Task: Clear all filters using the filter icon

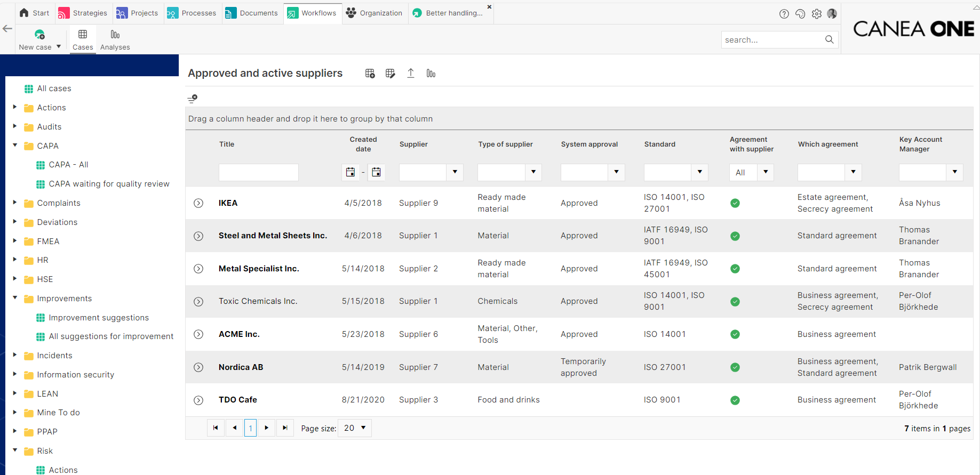Action: 193,99
